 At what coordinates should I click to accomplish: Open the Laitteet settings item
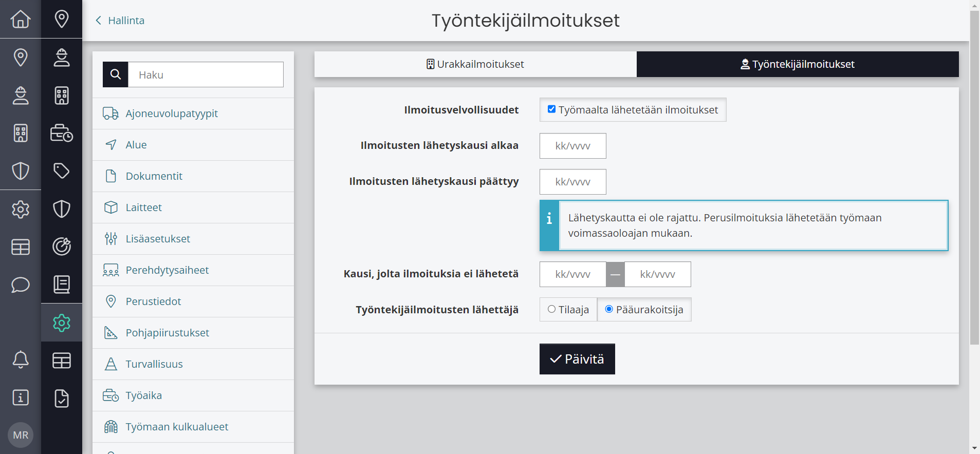(193, 207)
